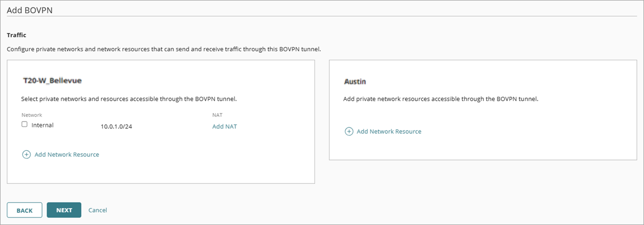Screen dimensions: 644x225
Task: Select the 10.0.1.0/24 network address
Action: coord(116,127)
